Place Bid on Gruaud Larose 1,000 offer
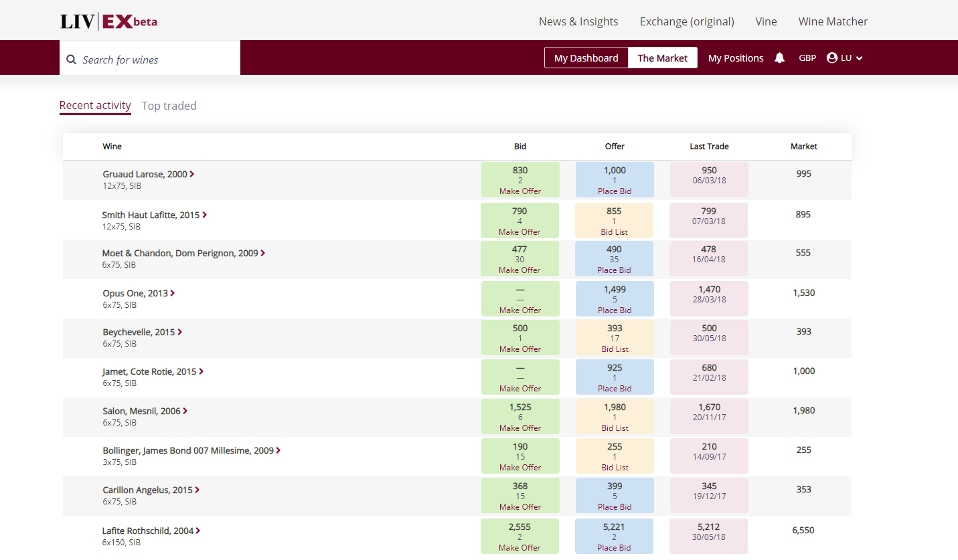Image resolution: width=958 pixels, height=560 pixels. (x=615, y=191)
